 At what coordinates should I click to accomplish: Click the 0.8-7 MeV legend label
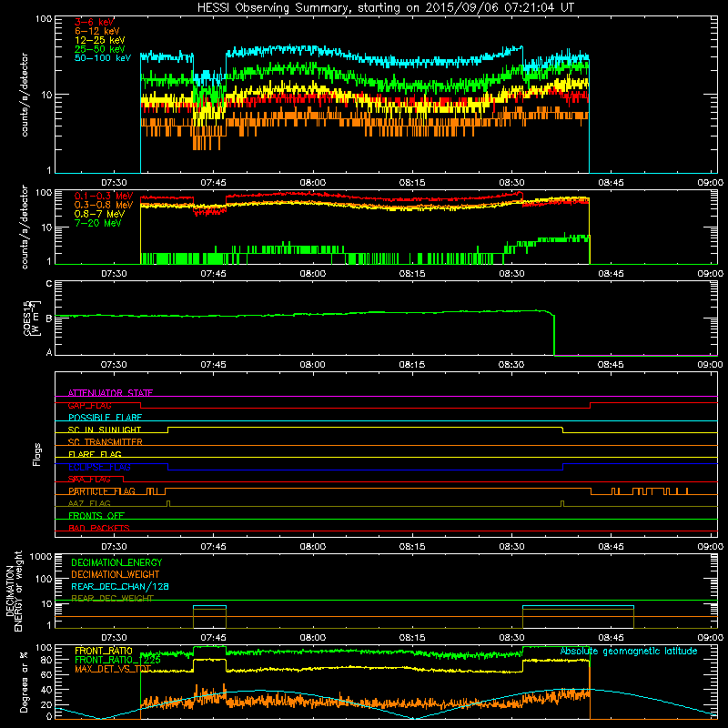click(x=99, y=214)
